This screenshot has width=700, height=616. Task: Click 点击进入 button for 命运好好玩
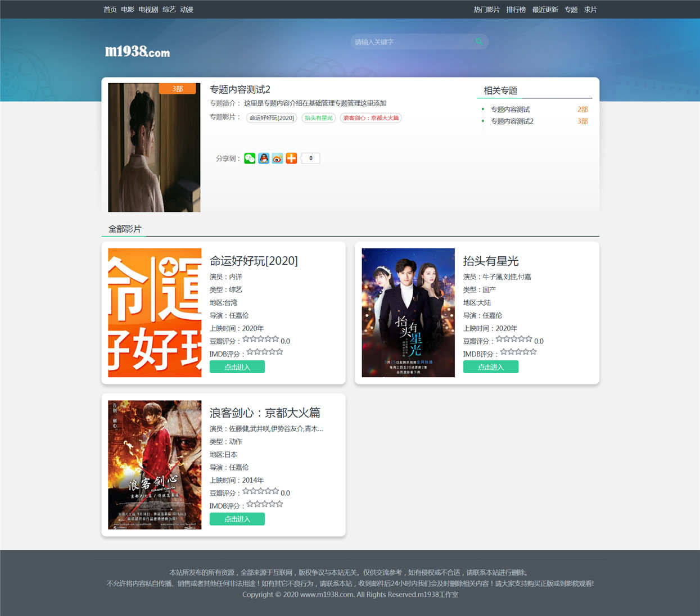[237, 367]
